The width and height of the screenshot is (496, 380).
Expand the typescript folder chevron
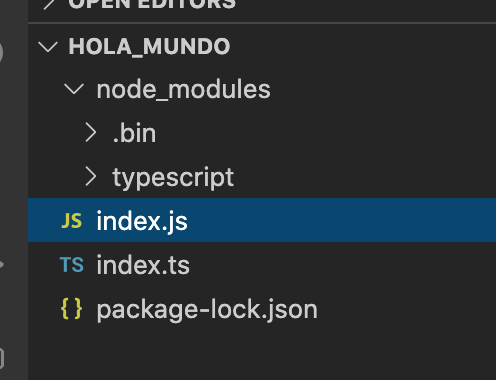click(91, 177)
